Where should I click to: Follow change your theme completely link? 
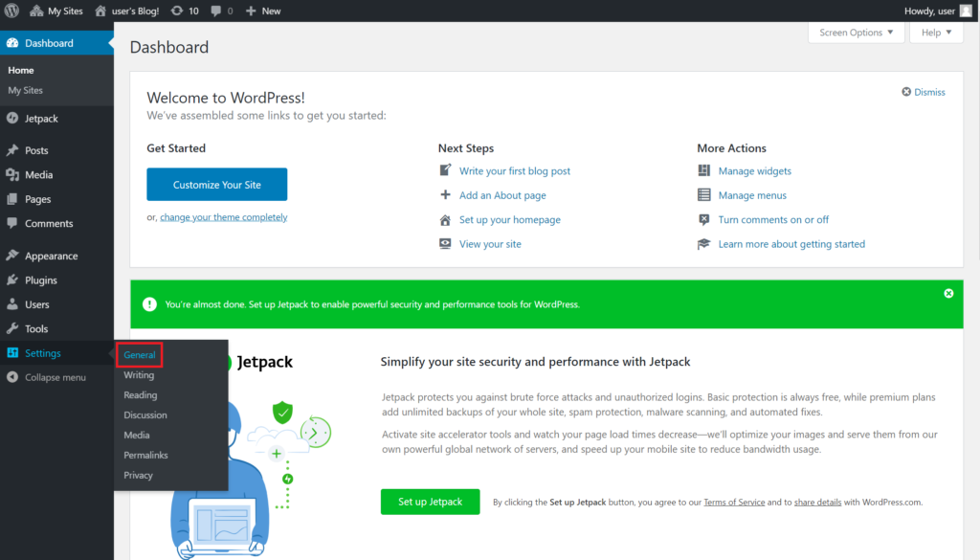[224, 217]
